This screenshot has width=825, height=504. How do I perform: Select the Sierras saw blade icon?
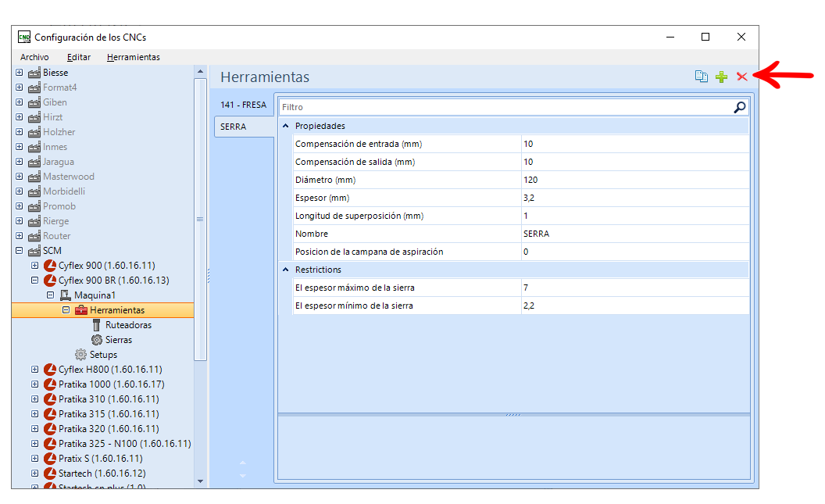(97, 340)
